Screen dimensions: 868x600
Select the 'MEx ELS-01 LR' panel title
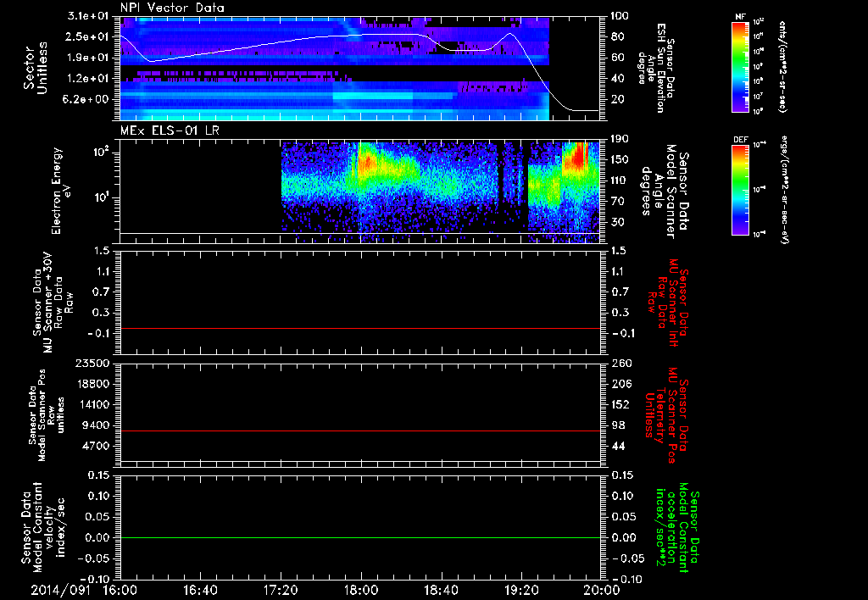(170, 131)
